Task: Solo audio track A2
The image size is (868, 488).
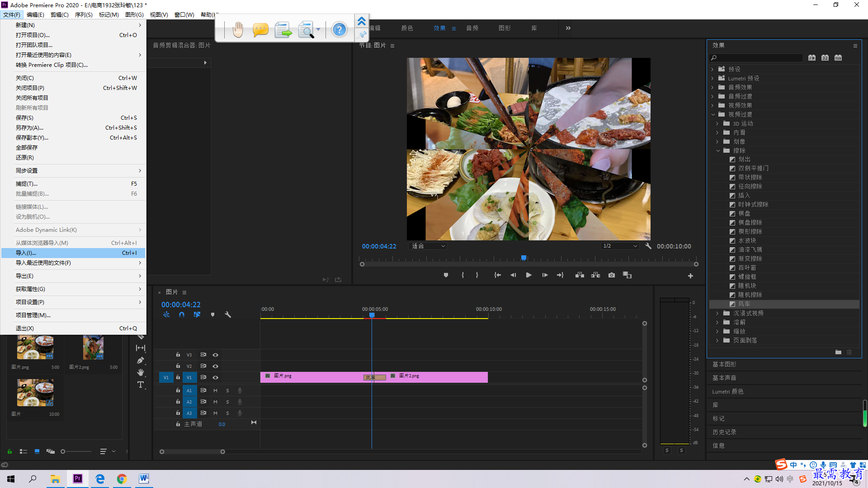Action: pyautogui.click(x=227, y=402)
